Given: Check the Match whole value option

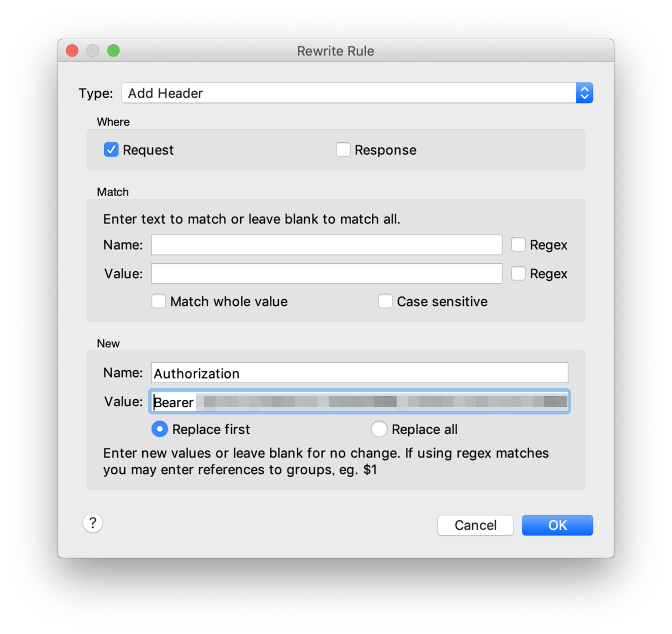Looking at the screenshot, I should coord(158,301).
